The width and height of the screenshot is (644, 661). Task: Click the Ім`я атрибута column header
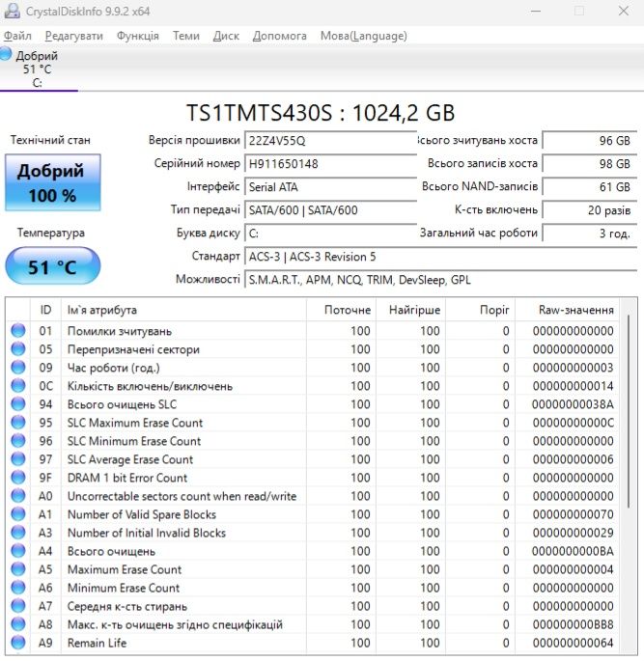183,310
